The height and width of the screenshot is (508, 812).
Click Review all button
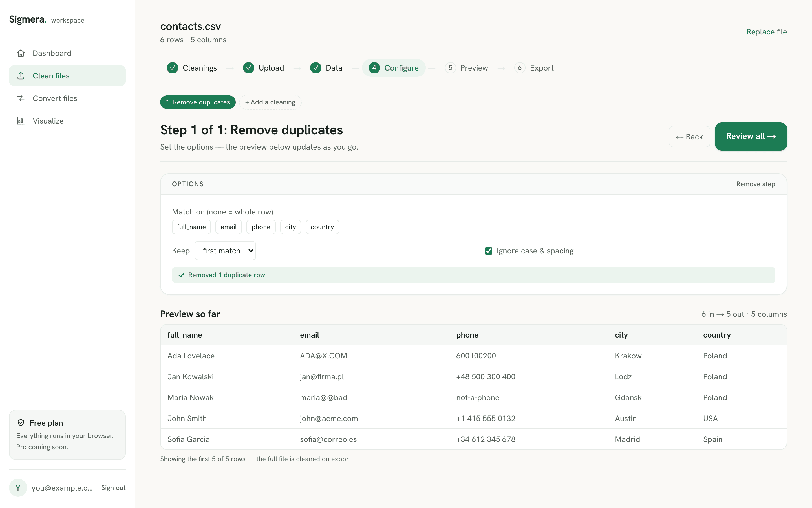point(751,136)
